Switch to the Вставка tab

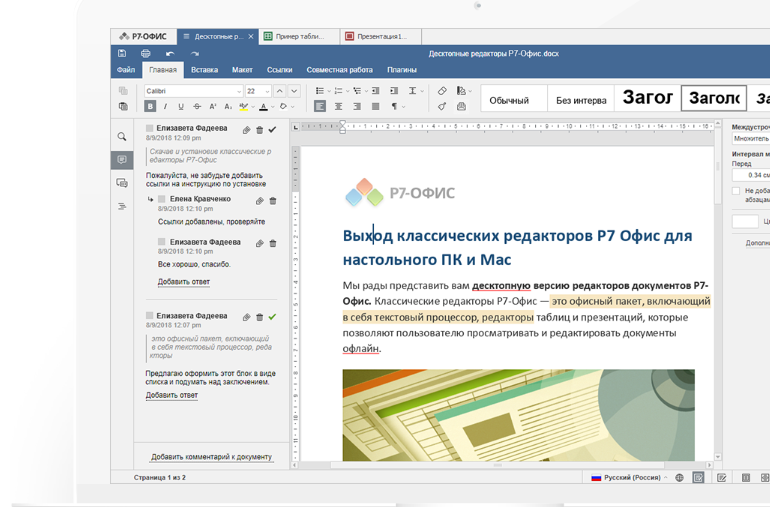(204, 70)
